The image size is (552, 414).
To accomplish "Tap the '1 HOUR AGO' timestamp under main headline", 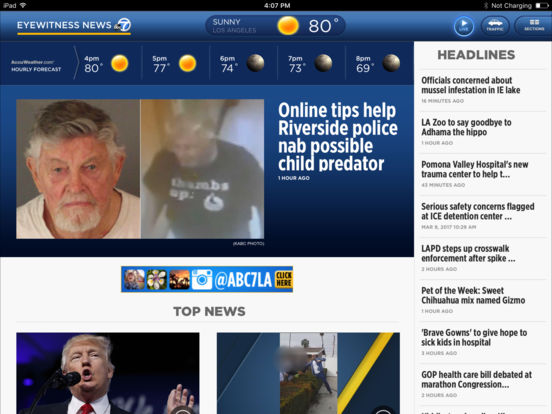I will pyautogui.click(x=294, y=178).
